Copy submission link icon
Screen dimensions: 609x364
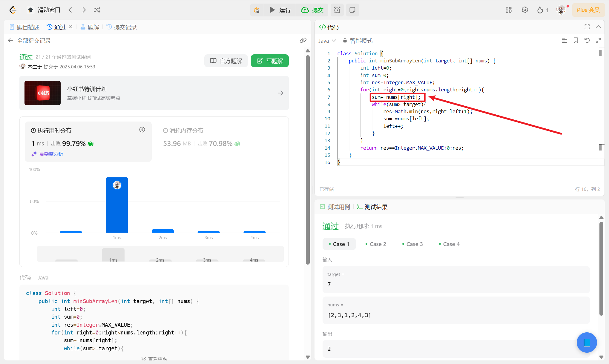303,41
